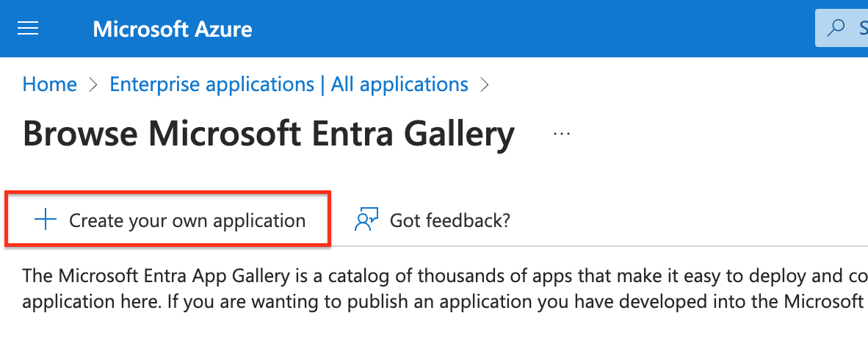Image resolution: width=868 pixels, height=338 pixels.
Task: Click the first line of the gallery description
Action: coord(441,276)
